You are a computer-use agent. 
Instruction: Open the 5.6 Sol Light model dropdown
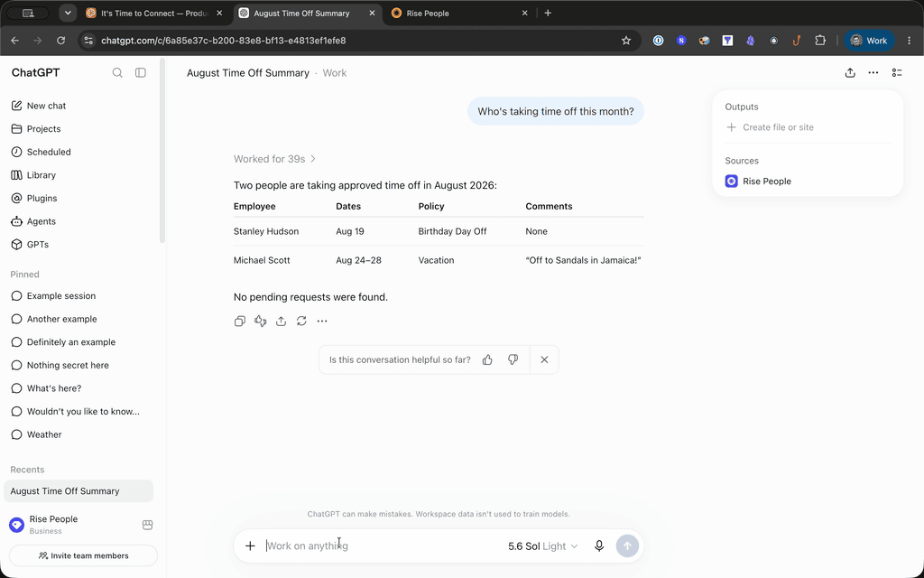(x=542, y=546)
